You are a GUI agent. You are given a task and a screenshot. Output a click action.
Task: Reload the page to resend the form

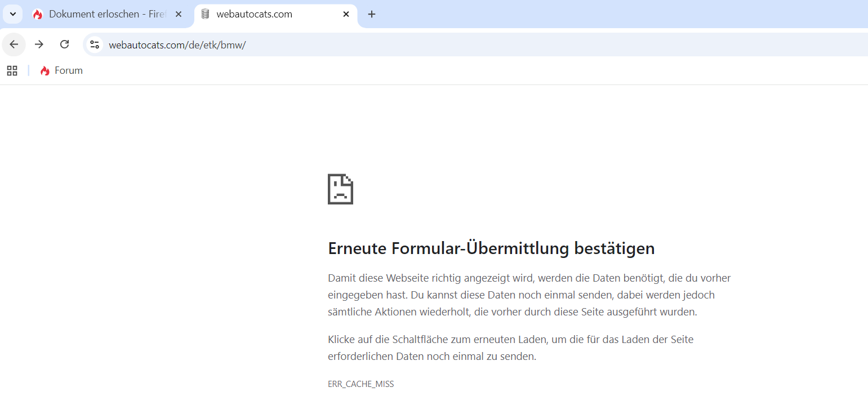coord(65,44)
